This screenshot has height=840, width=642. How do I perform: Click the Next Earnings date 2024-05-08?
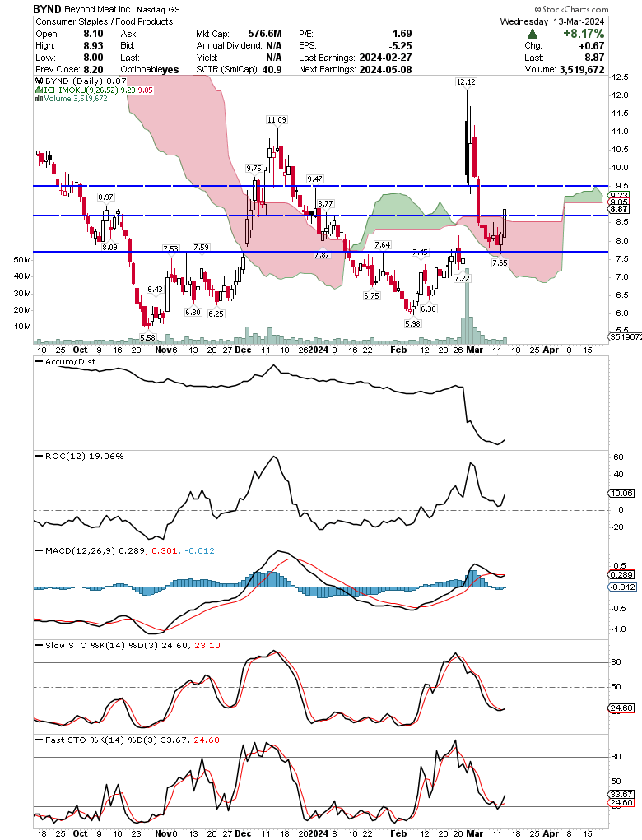pos(385,69)
